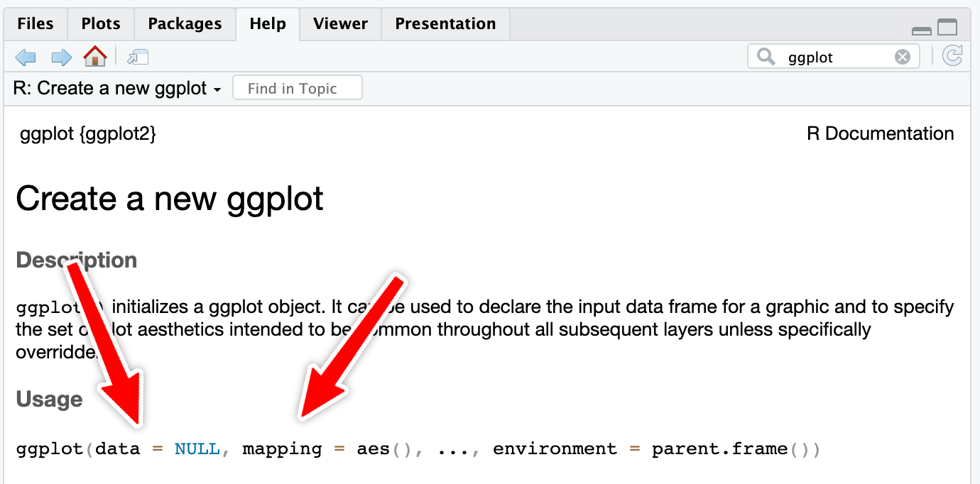980x484 pixels.
Task: Switch to the Presentation tab
Action: click(445, 24)
